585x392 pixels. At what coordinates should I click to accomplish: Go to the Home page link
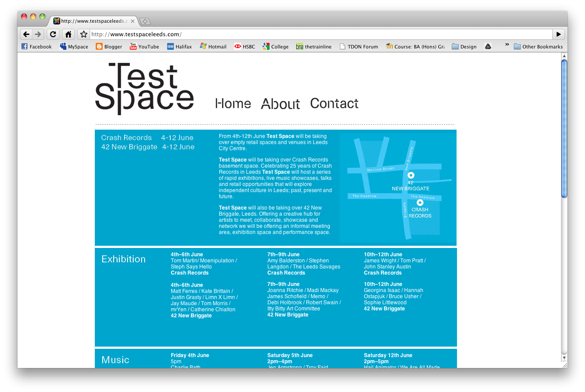(x=233, y=103)
